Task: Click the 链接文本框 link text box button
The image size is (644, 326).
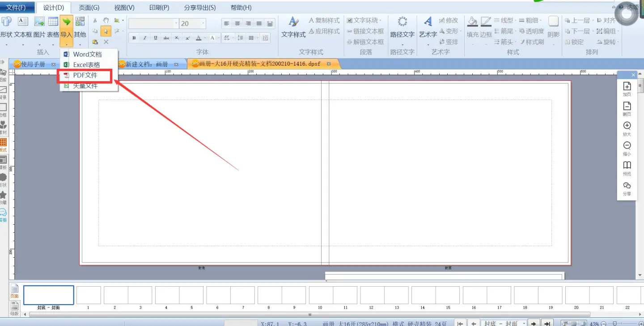Action: pyautogui.click(x=365, y=31)
